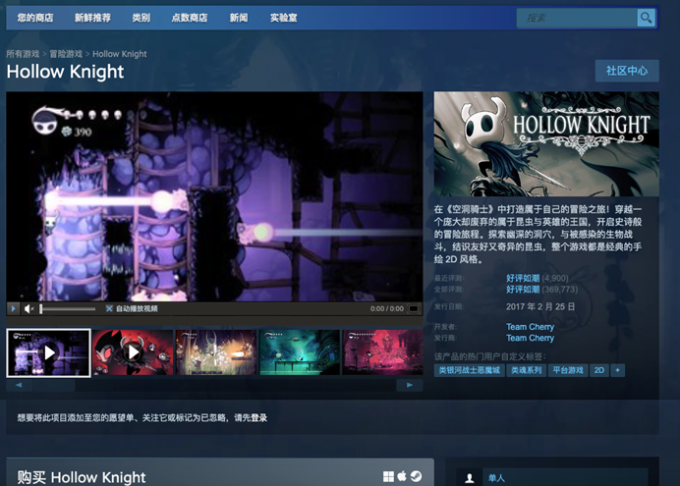
Task: Open the 类别 categories menu
Action: [141, 18]
